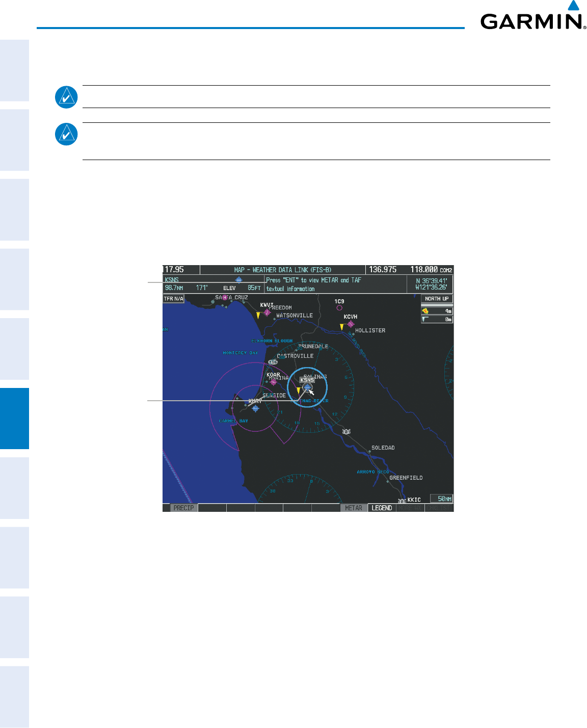Click the KOAR airport symbol near Marina
Image resolution: width=587 pixels, height=728 pixels.
[x=273, y=381]
